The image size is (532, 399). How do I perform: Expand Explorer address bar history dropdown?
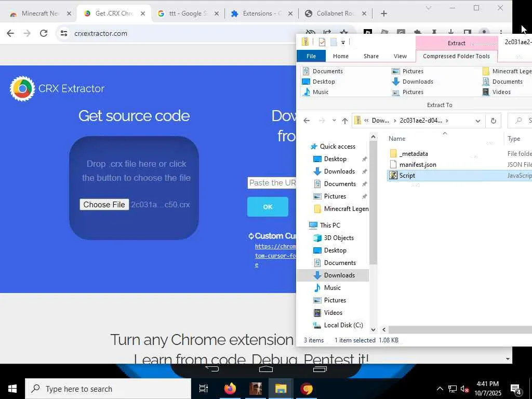pos(478,121)
